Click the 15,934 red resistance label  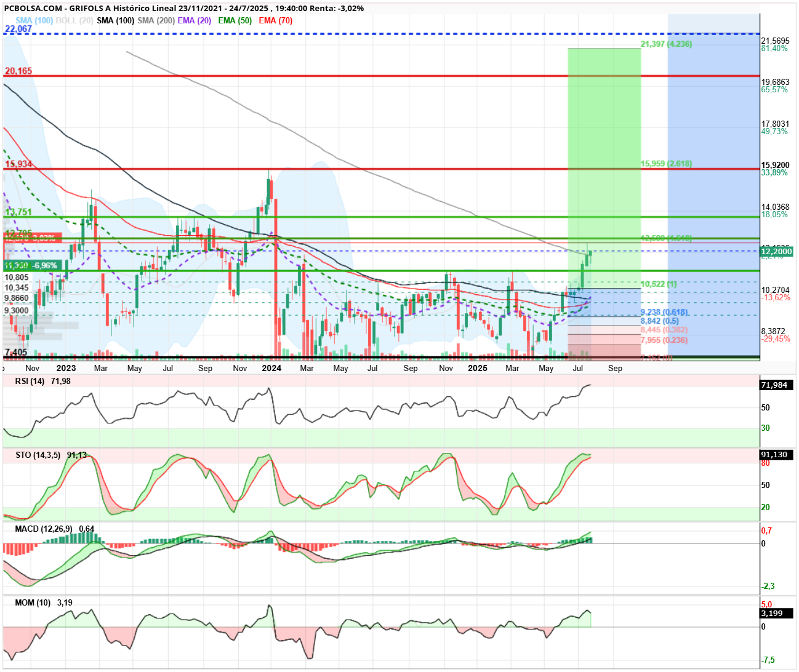pos(18,164)
